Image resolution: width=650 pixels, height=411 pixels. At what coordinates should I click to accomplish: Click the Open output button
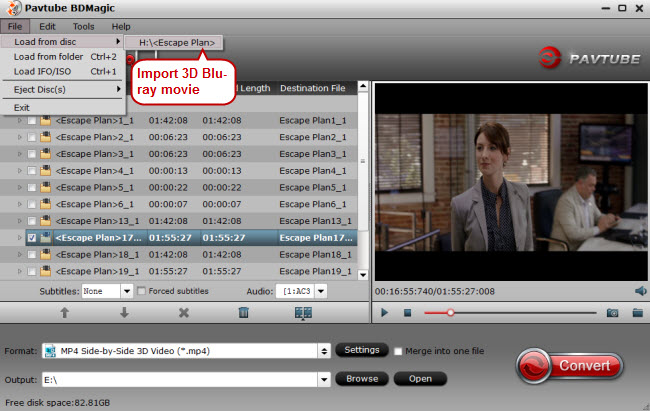420,379
